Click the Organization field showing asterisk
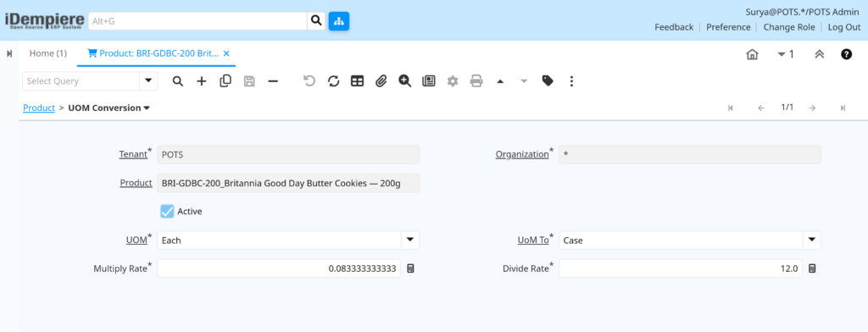The image size is (868, 332). [690, 155]
